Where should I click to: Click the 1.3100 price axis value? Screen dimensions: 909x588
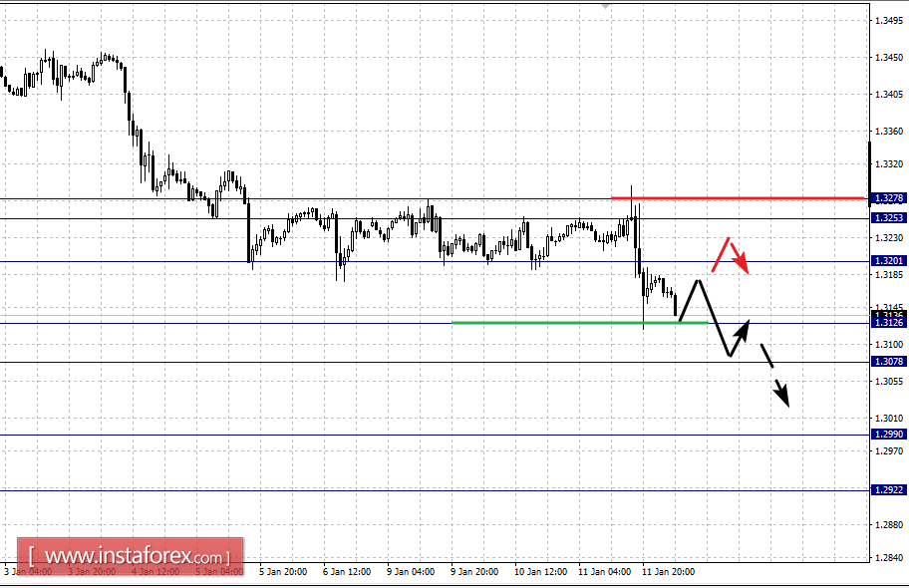pyautogui.click(x=889, y=345)
